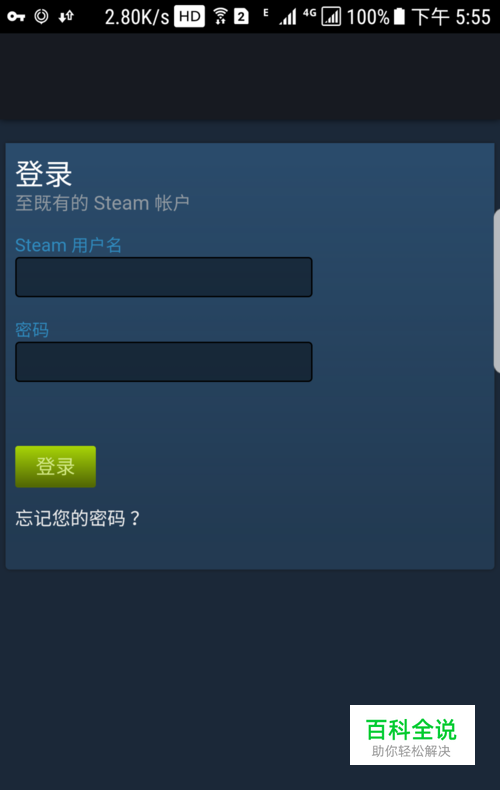Click the Steam 用户名 field label

click(69, 245)
